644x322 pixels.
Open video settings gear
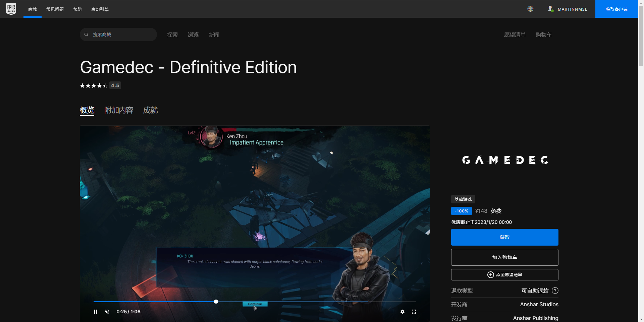(x=402, y=312)
